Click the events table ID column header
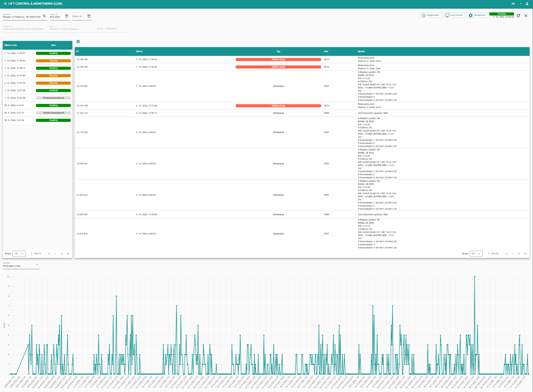Viewport: 533px width, 392px height. pyautogui.click(x=78, y=51)
